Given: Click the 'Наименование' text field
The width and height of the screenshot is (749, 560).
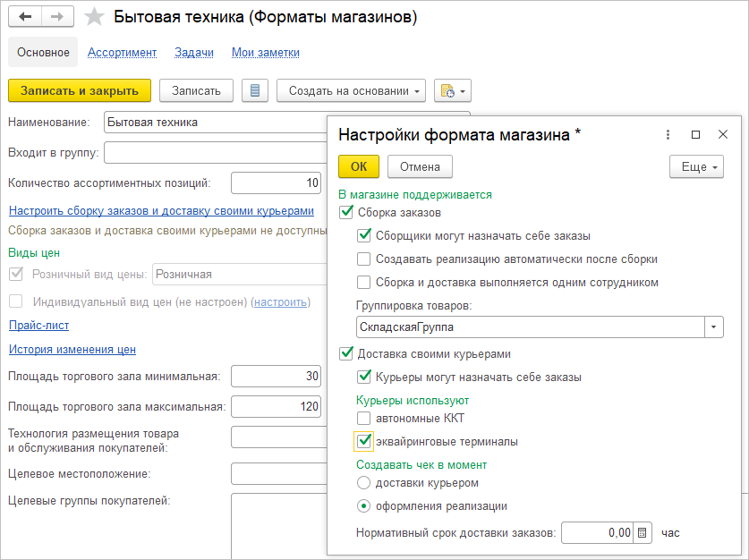Looking at the screenshot, I should pos(215,123).
